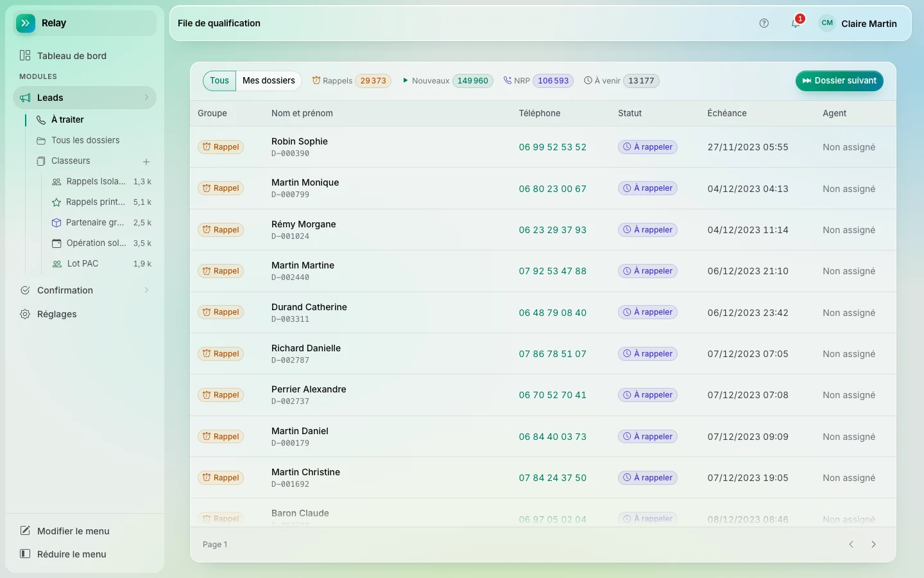This screenshot has width=924, height=578.
Task: Click the Rappel badge for Rémy Morgane
Action: pos(221,230)
